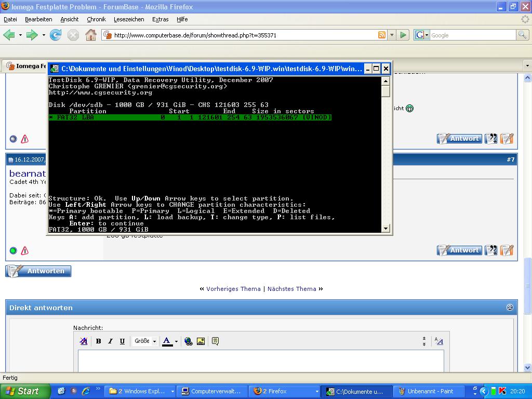Click the TestDisk console scrollbar down arrow
532x399 pixels.
[385, 229]
